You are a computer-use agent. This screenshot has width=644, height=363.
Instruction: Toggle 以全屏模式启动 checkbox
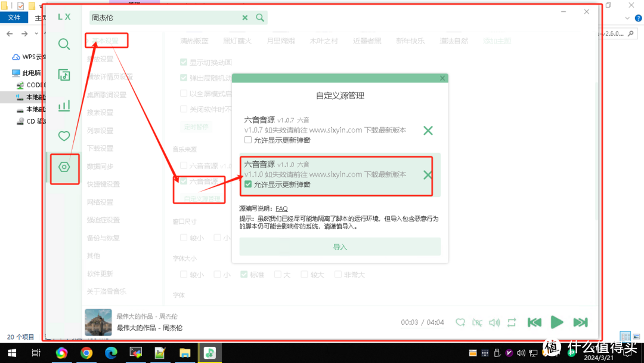[x=184, y=93]
